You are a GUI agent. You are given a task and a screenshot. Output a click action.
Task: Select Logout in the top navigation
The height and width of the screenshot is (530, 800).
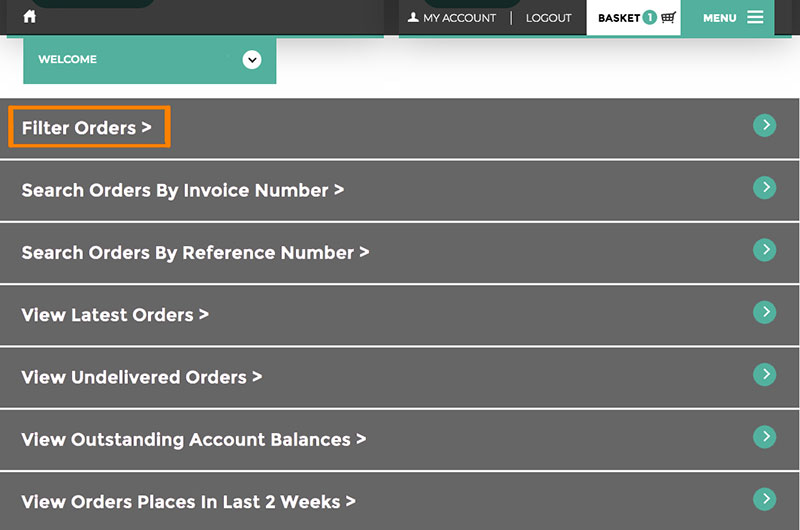548,18
